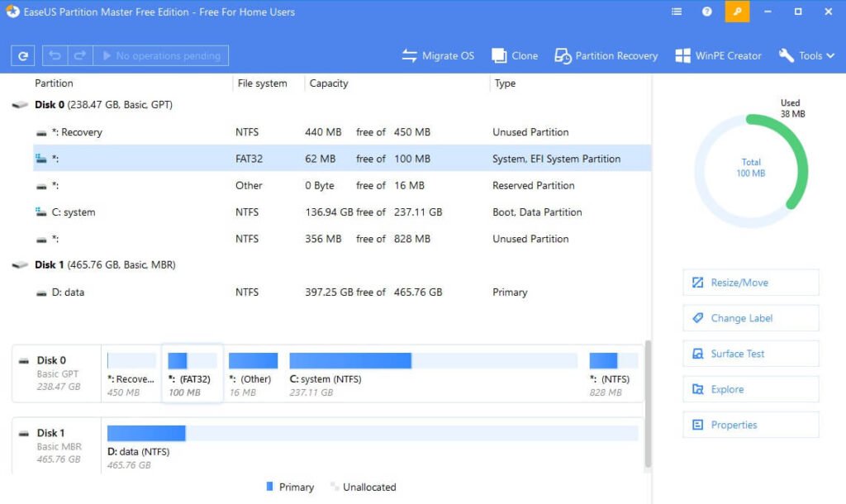Click Other 16 MB block in disk map
The height and width of the screenshot is (504, 846).
click(x=253, y=374)
